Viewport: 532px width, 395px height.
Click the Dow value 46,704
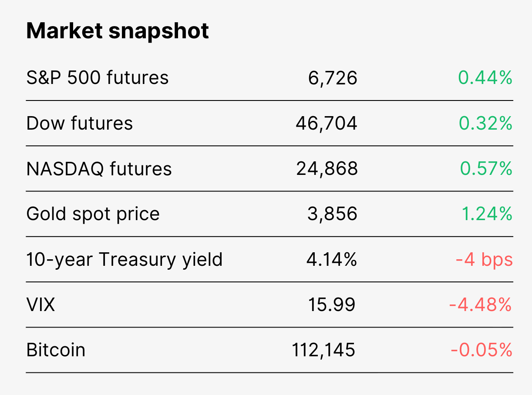click(x=327, y=124)
